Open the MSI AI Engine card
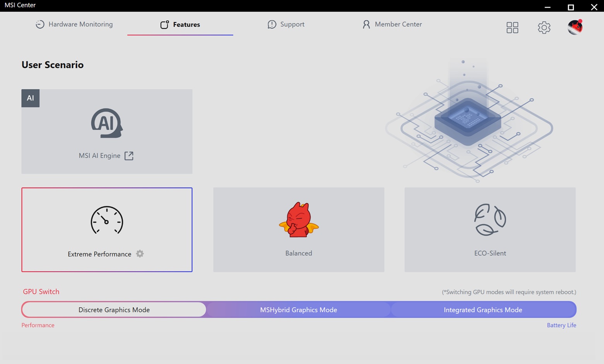 (107, 131)
